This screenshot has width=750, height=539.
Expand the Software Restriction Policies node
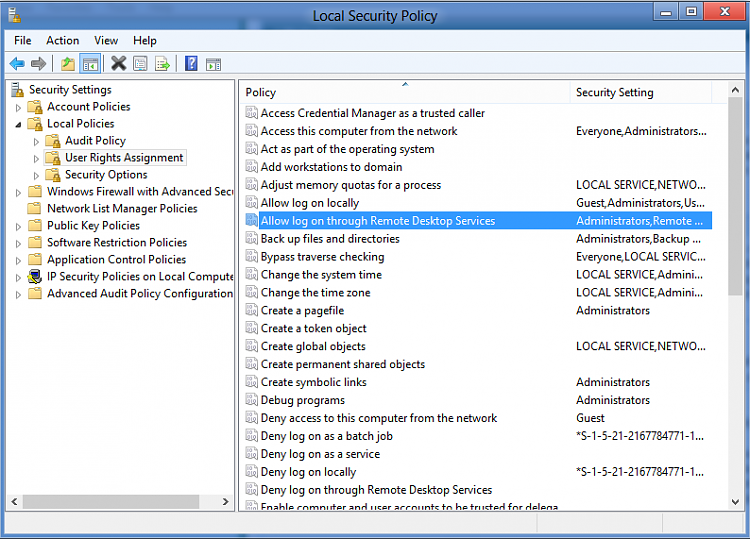point(19,243)
